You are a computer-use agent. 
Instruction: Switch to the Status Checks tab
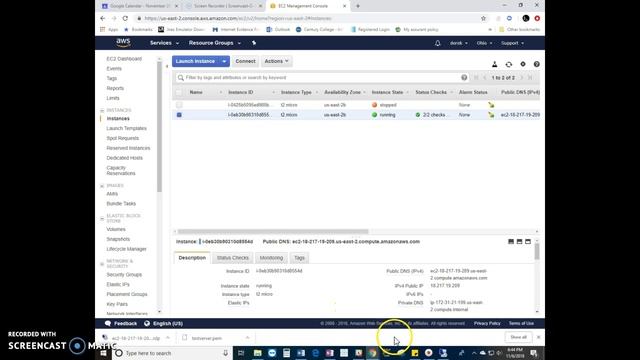click(x=233, y=258)
